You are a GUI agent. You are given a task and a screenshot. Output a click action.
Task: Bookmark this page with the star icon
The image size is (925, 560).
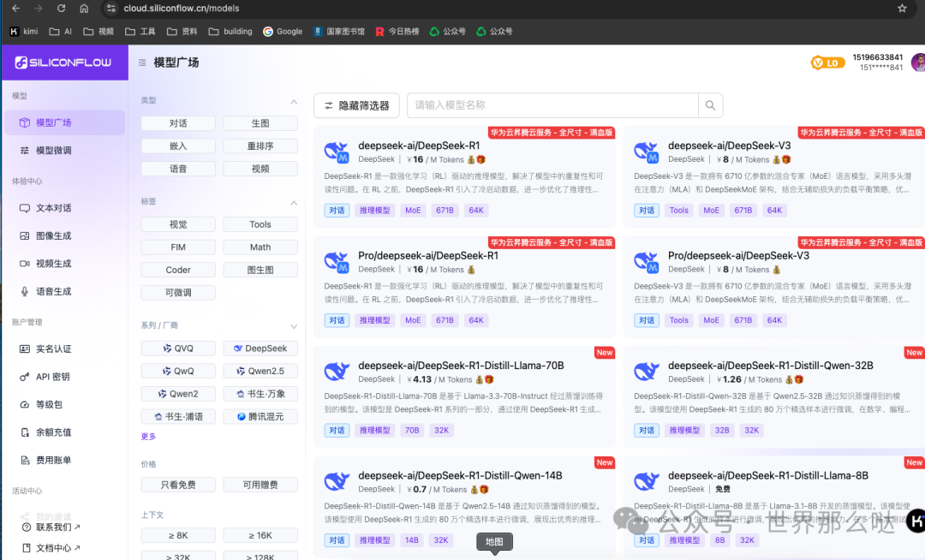tap(902, 9)
